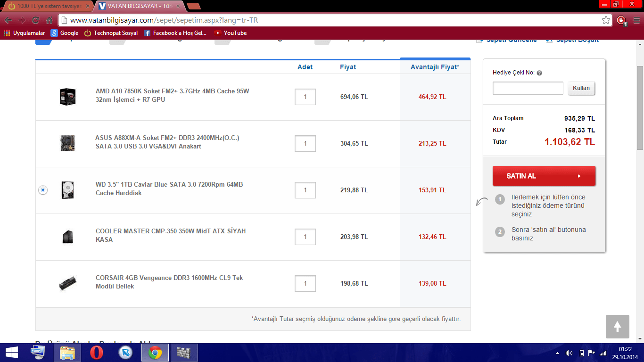Open the network signal tray icon
This screenshot has height=362, width=644.
[x=603, y=353]
